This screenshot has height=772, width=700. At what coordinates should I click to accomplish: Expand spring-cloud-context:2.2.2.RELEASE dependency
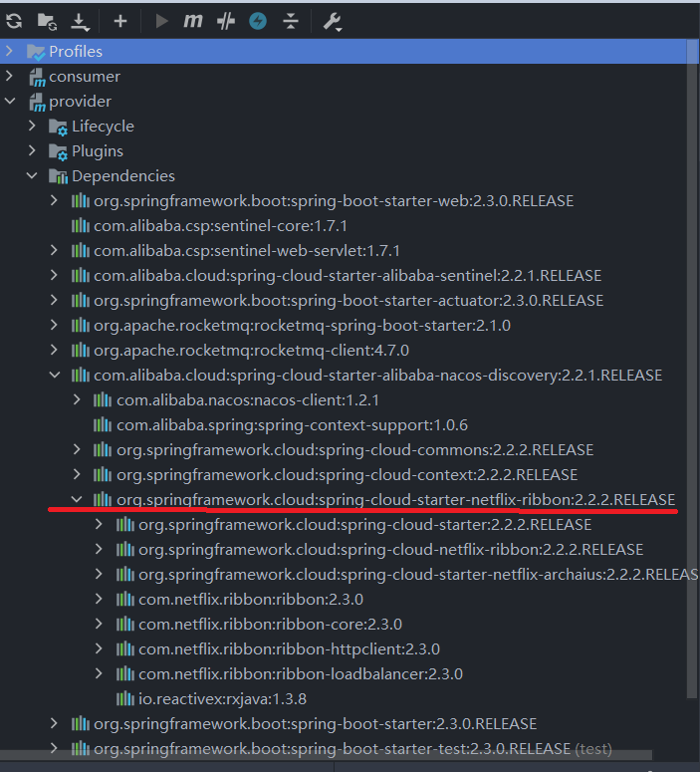point(77,474)
